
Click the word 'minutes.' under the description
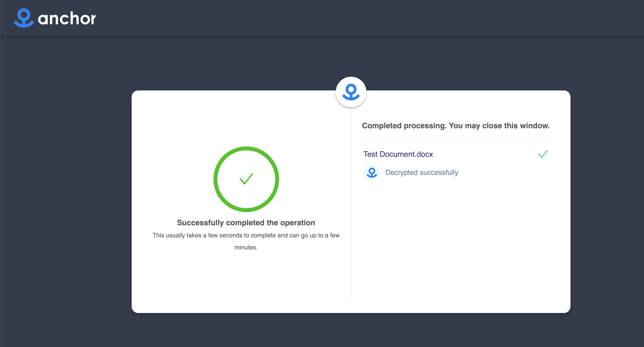[x=246, y=248]
